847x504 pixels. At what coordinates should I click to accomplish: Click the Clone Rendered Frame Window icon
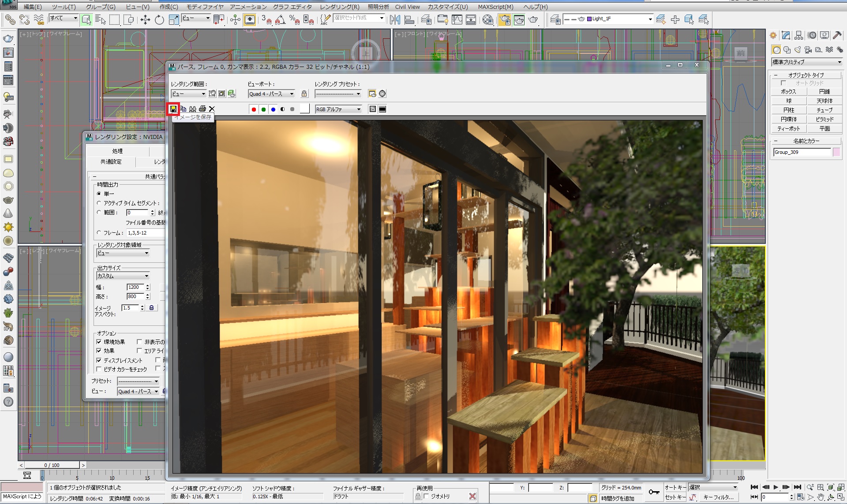coord(193,109)
